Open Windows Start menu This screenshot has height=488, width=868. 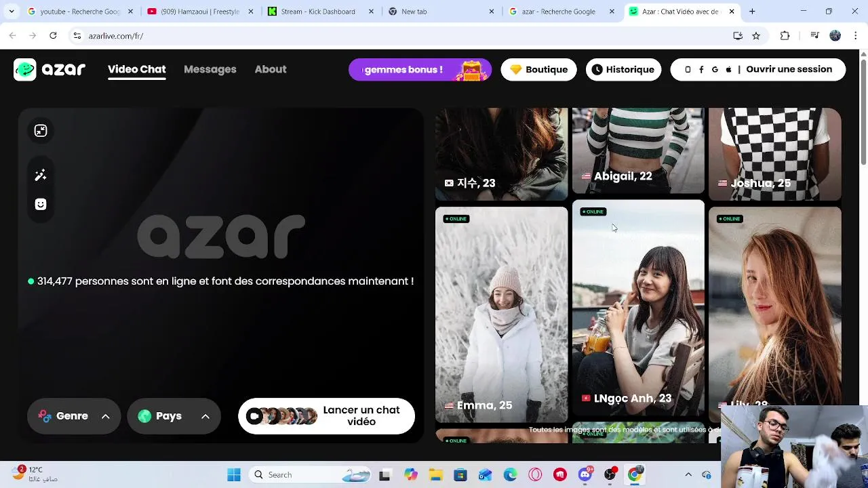(234, 474)
